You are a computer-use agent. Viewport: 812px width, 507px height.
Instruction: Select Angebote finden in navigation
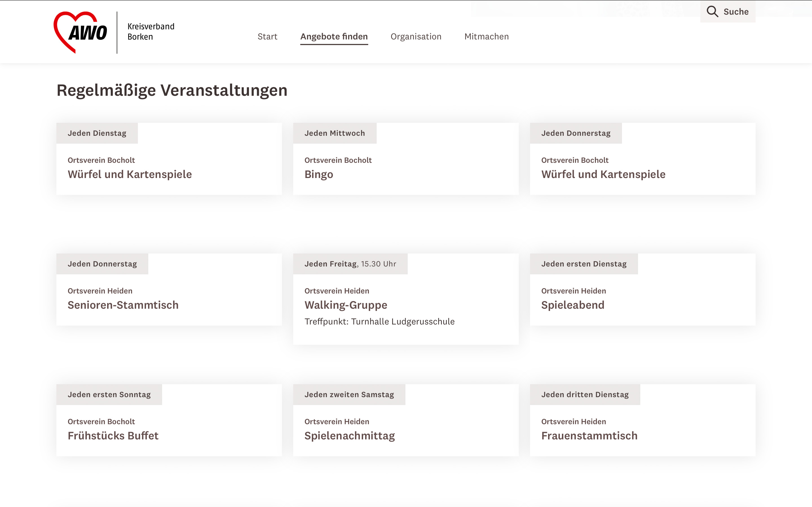(x=334, y=37)
